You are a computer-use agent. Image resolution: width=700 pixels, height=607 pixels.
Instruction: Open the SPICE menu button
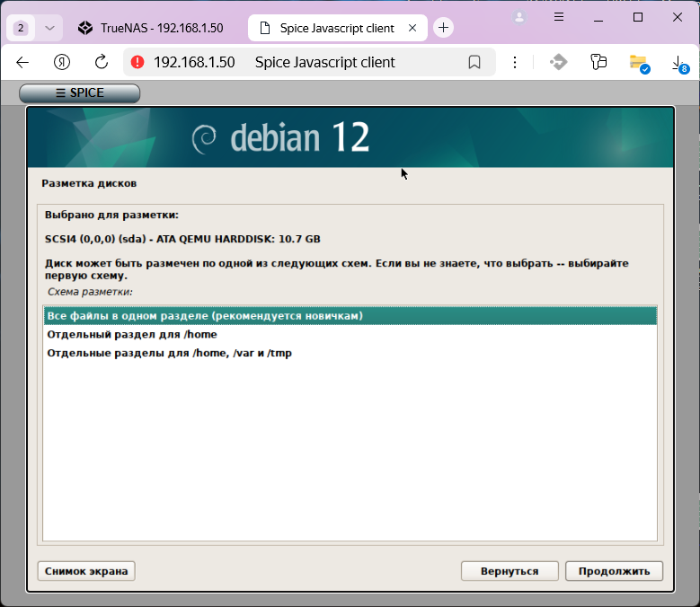(79, 92)
